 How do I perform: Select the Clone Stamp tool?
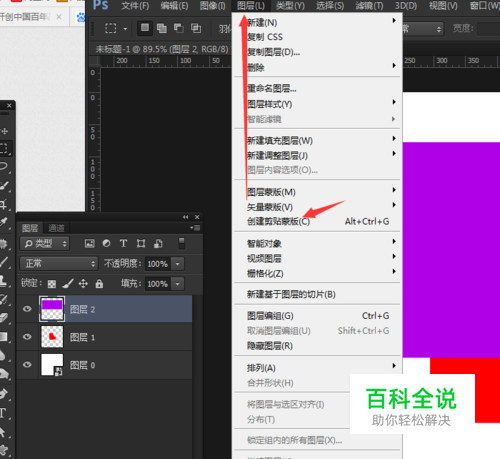coord(3,281)
